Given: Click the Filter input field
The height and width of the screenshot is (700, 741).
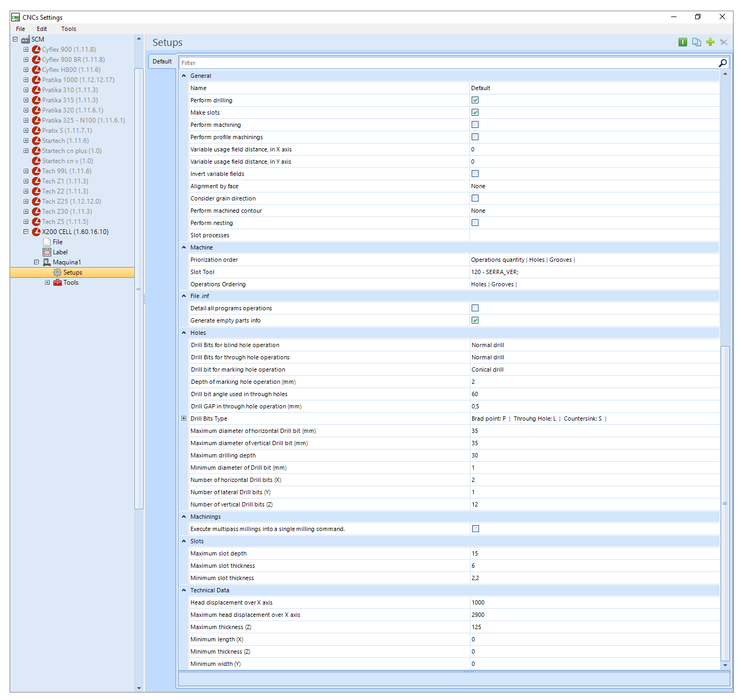Looking at the screenshot, I should click(448, 63).
